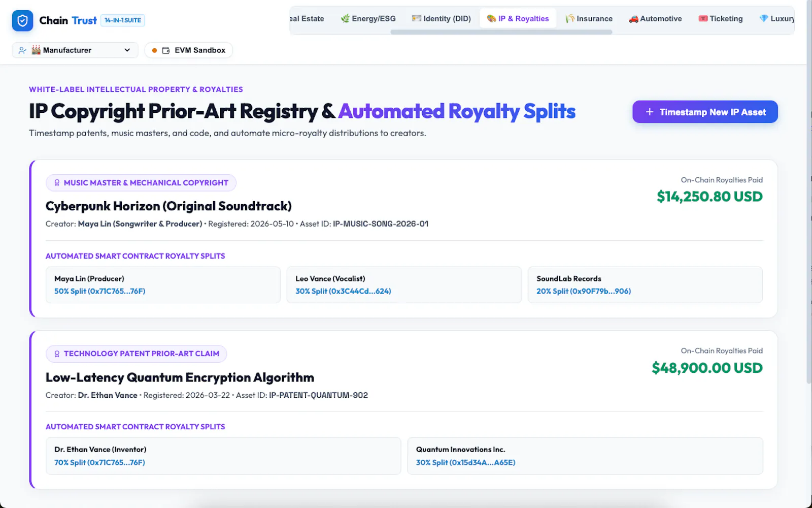Screen dimensions: 812x508
Task: Click the award icon in Music Master badge
Action: click(x=57, y=183)
